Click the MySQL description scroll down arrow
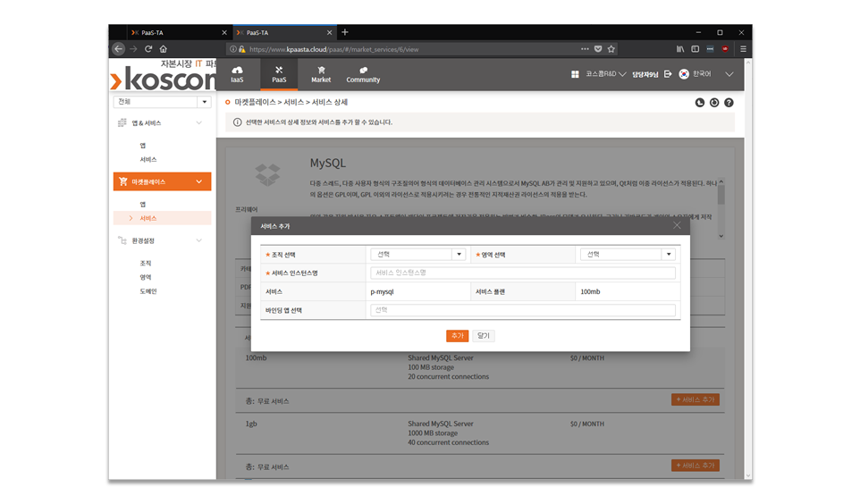This screenshot has width=860, height=504. click(x=721, y=236)
